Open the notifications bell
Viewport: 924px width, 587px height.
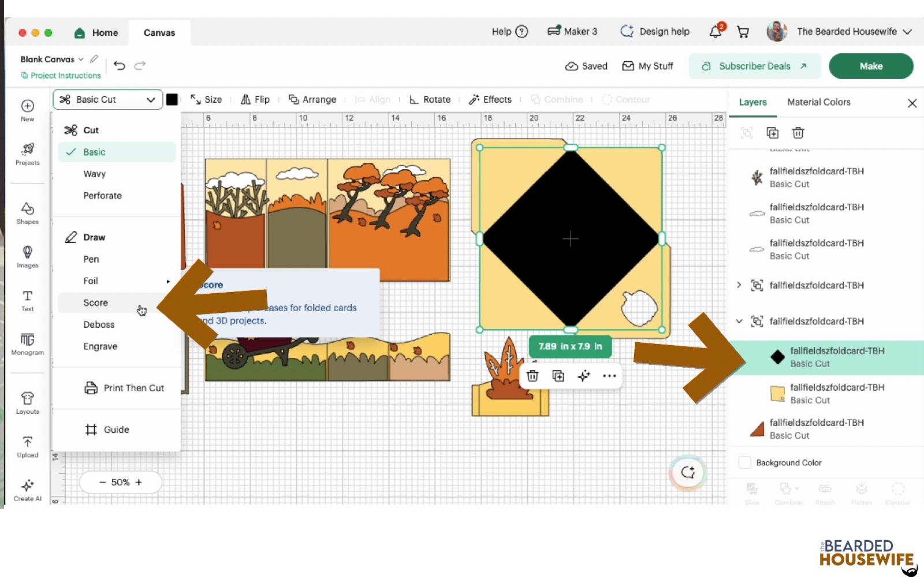(x=716, y=31)
